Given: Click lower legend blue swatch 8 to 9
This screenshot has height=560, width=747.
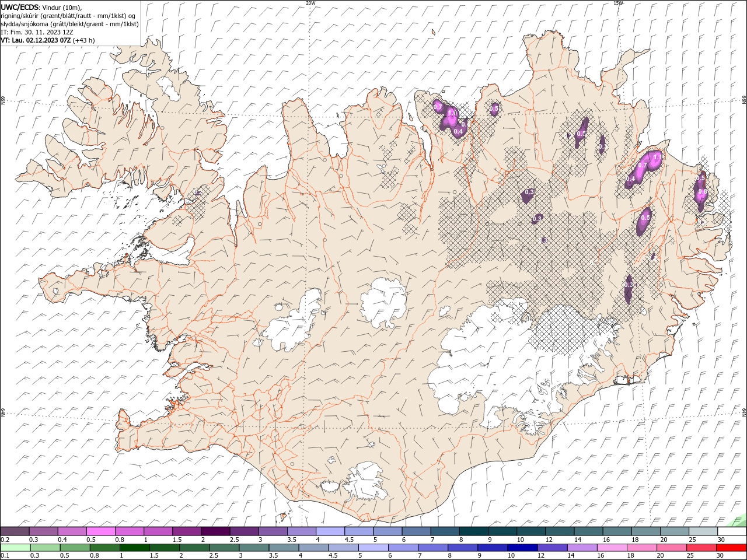Looking at the screenshot, I should click(463, 548).
